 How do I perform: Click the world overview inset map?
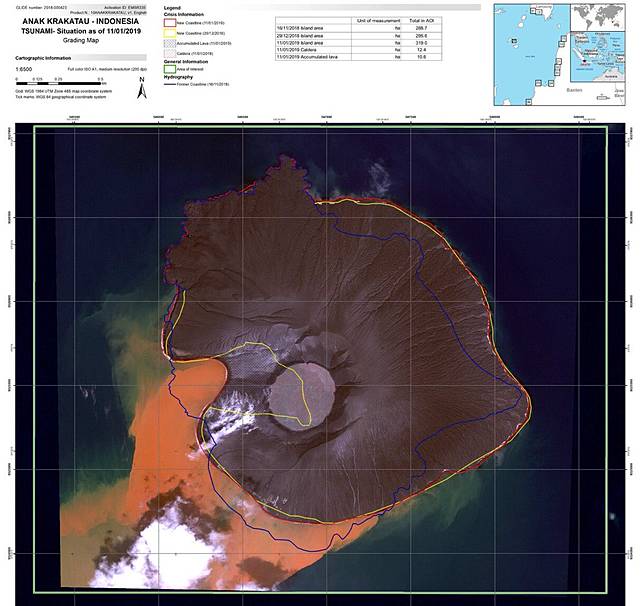click(x=599, y=18)
